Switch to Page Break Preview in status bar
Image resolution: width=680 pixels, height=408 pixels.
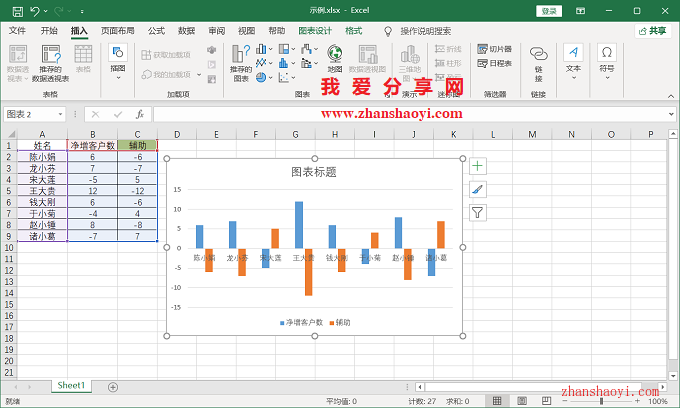tap(546, 401)
